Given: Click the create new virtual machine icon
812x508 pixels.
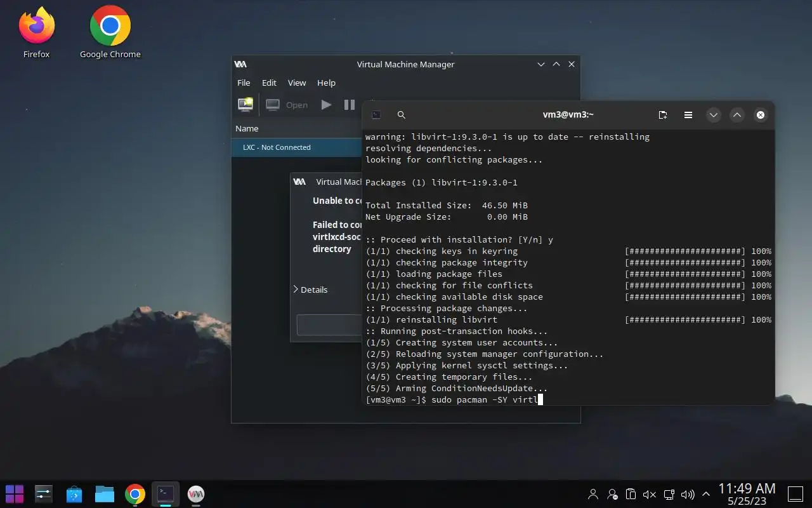Looking at the screenshot, I should (x=246, y=105).
